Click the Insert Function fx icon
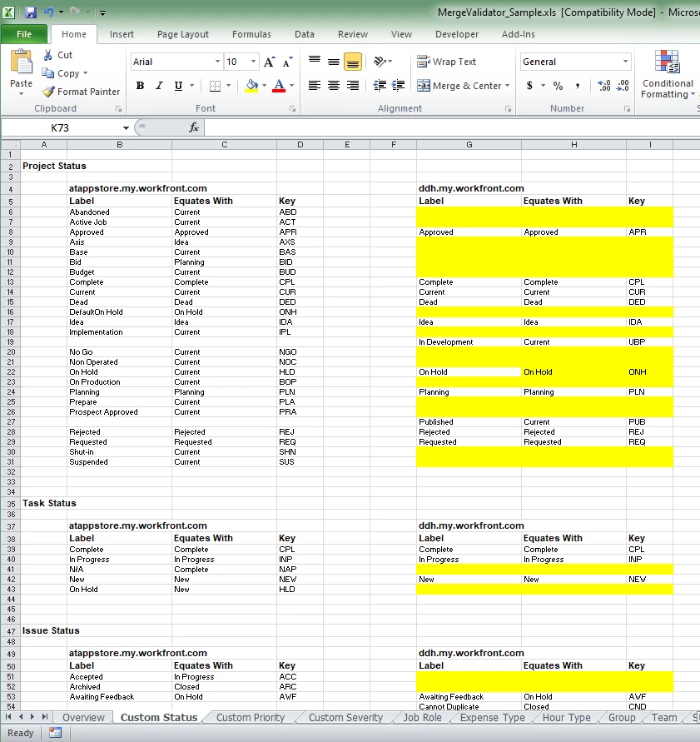 point(193,127)
